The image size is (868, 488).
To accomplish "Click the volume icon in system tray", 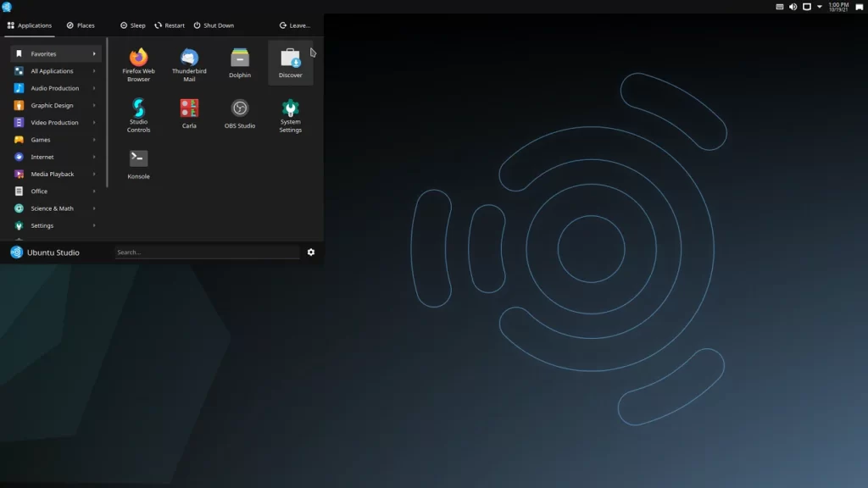I will click(x=793, y=7).
